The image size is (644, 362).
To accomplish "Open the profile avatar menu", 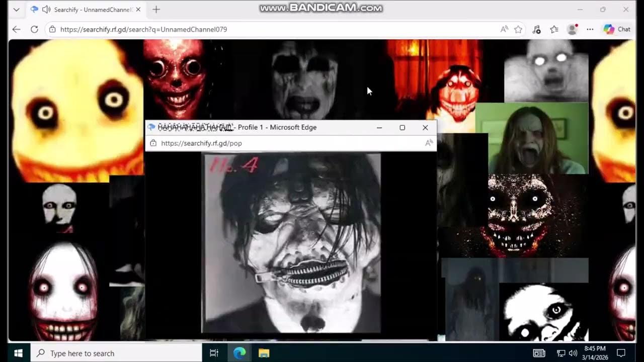I will 572,29.
